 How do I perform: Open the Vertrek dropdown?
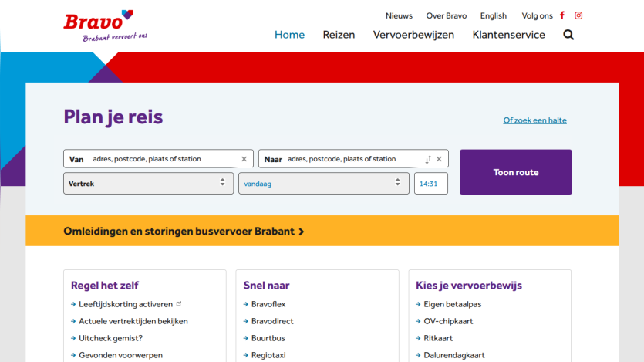[x=148, y=183]
